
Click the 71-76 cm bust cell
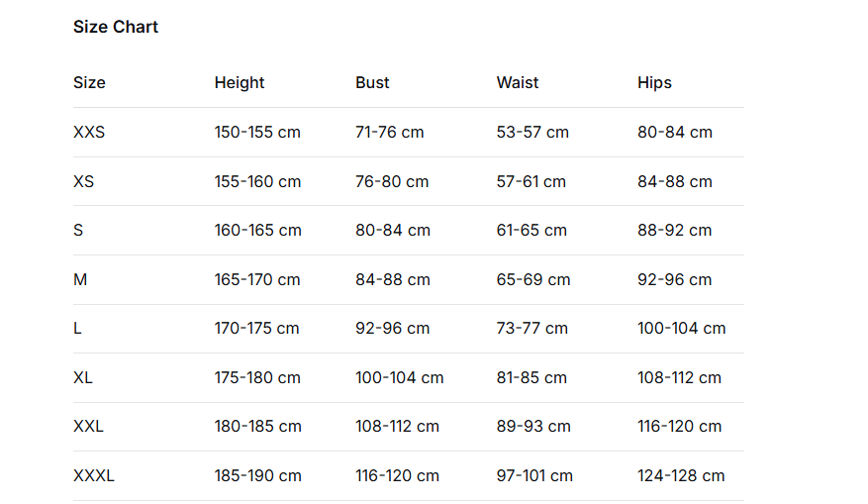coord(389,133)
